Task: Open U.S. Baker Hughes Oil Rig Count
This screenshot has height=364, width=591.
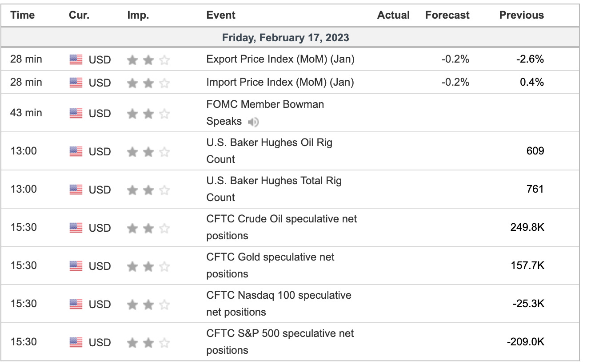Action: point(269,151)
